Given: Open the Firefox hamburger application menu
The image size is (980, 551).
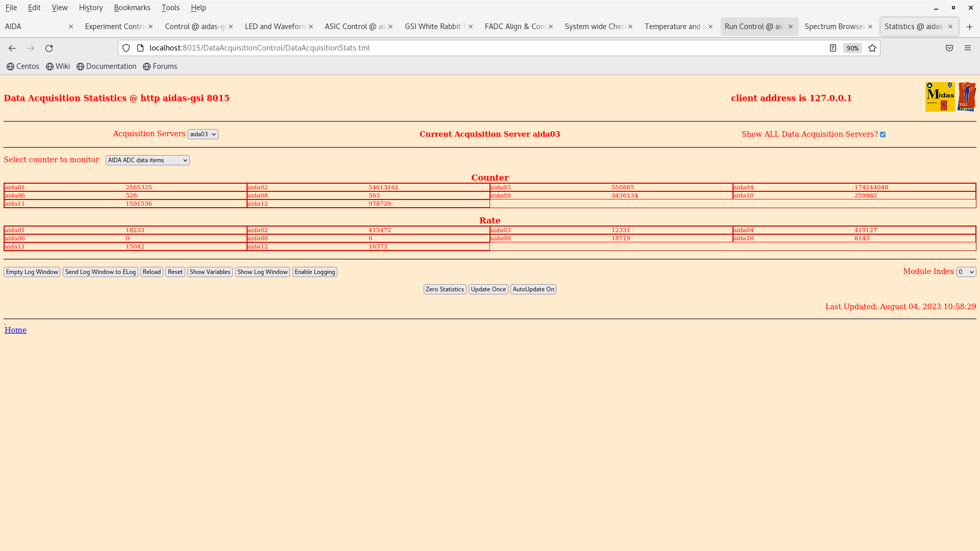Looking at the screenshot, I should (x=967, y=48).
